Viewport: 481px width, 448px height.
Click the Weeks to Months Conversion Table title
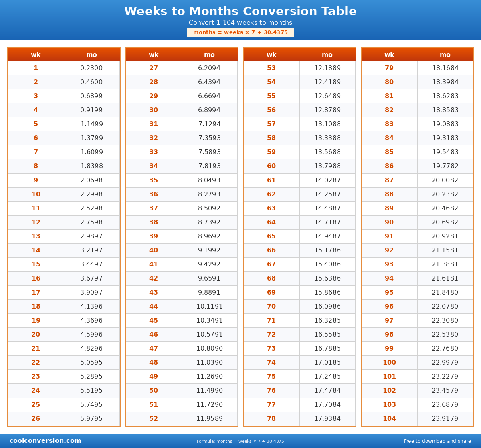coord(240,12)
